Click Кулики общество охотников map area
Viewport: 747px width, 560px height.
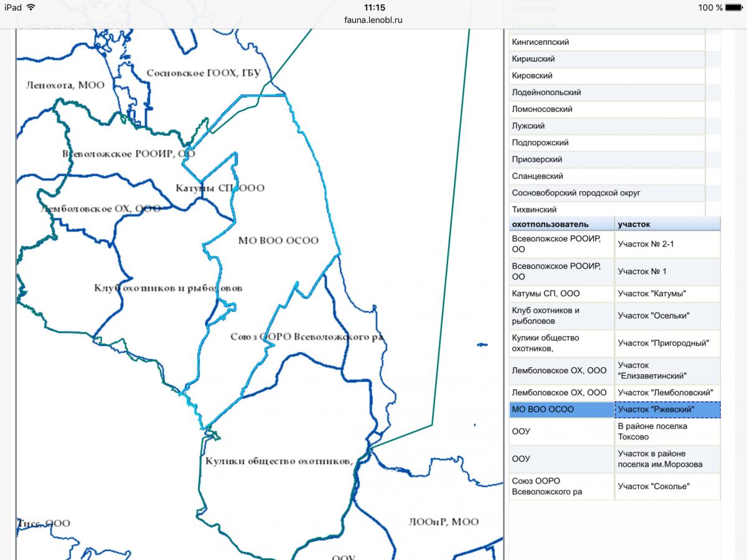pos(280,461)
